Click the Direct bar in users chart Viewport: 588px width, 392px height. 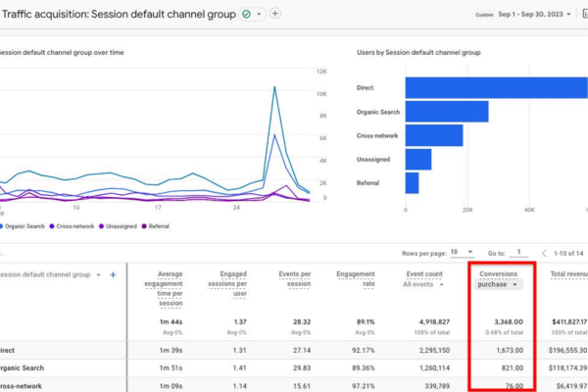click(x=497, y=88)
